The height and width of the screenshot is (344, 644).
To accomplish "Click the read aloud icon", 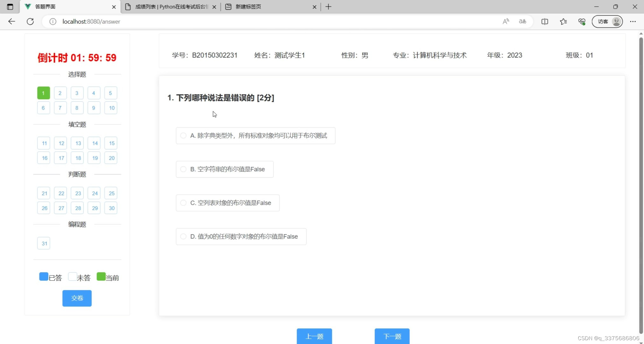I will 506,21.
